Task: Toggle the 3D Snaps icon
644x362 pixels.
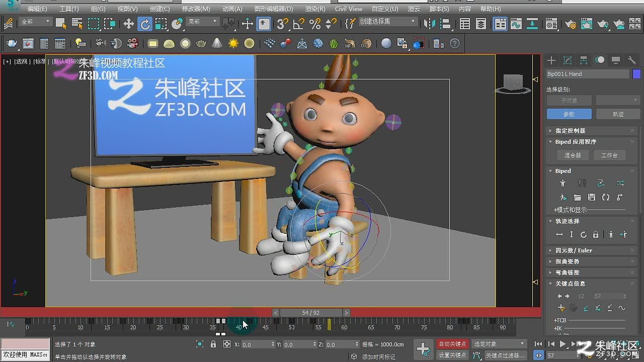Action: pos(283,24)
